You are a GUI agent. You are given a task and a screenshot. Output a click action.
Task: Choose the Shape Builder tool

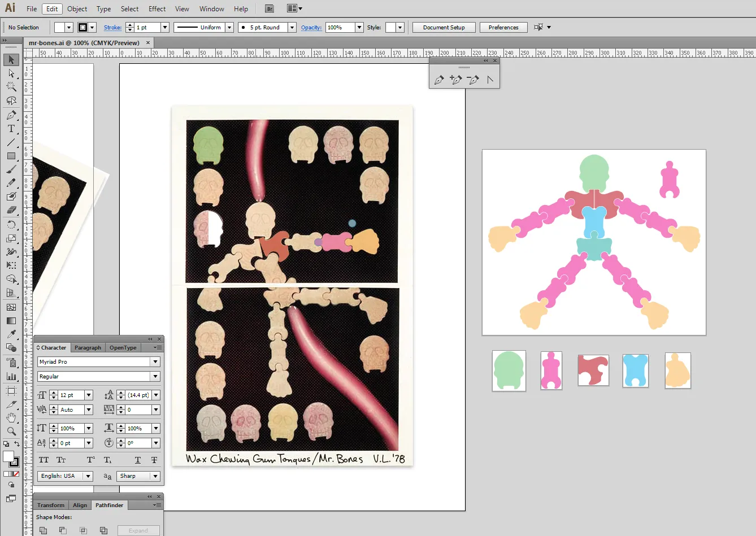11,279
